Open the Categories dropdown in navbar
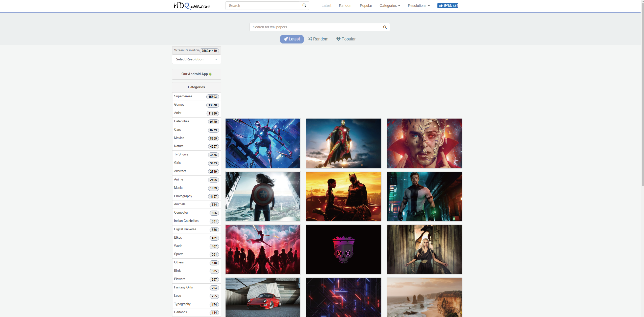Viewport: 644px width, 317px height. point(389,6)
